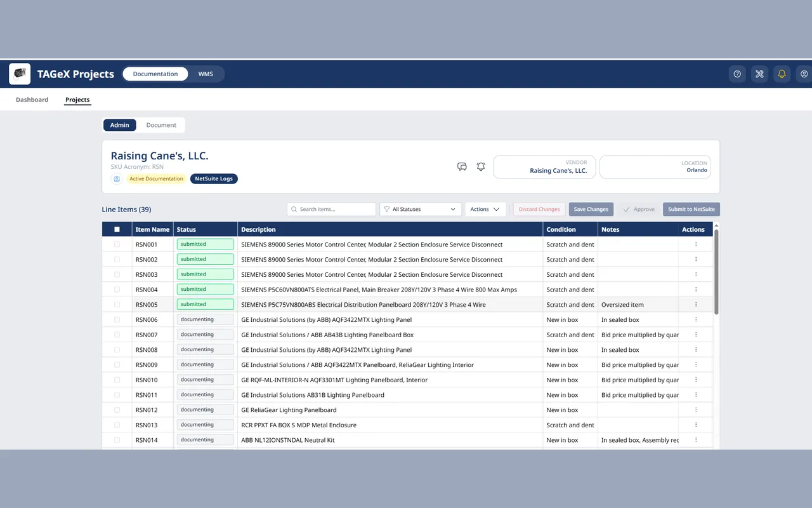Open the help question-mark icon
Screen dimensions: 812x508
pos(737,74)
